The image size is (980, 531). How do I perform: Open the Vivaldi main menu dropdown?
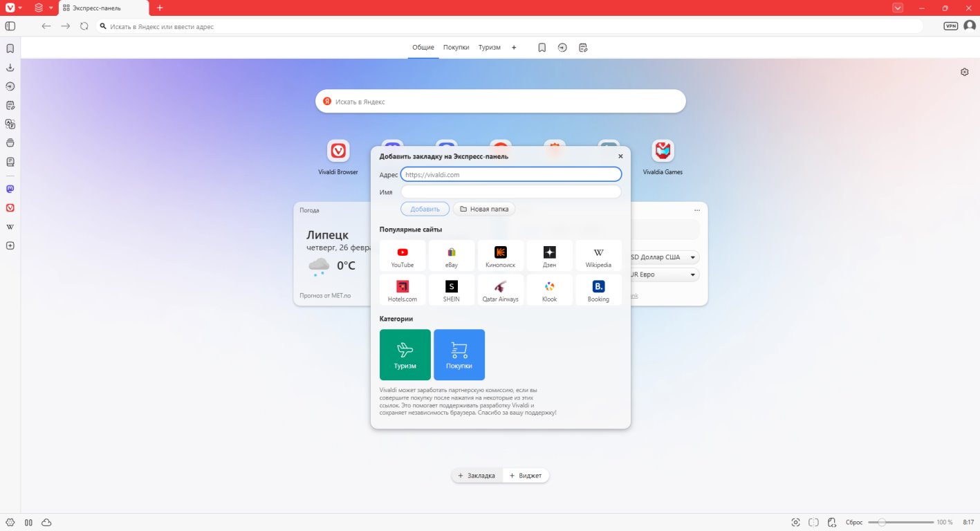pyautogui.click(x=14, y=8)
